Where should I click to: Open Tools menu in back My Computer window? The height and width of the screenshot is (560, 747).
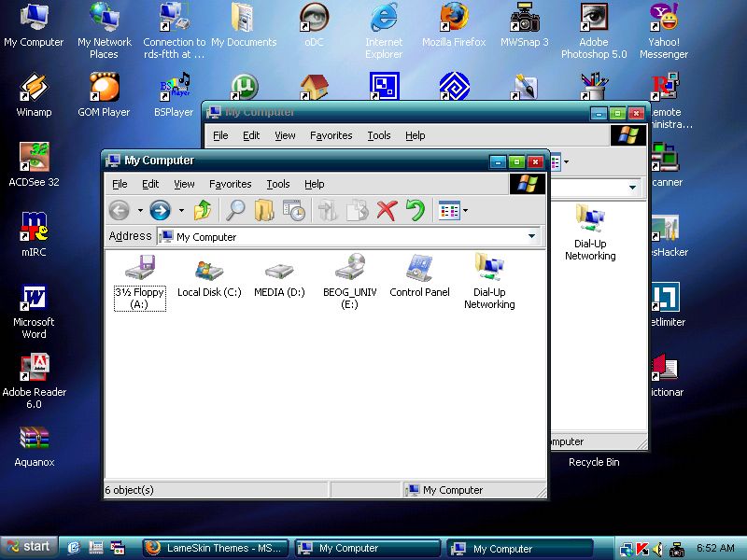(x=379, y=135)
